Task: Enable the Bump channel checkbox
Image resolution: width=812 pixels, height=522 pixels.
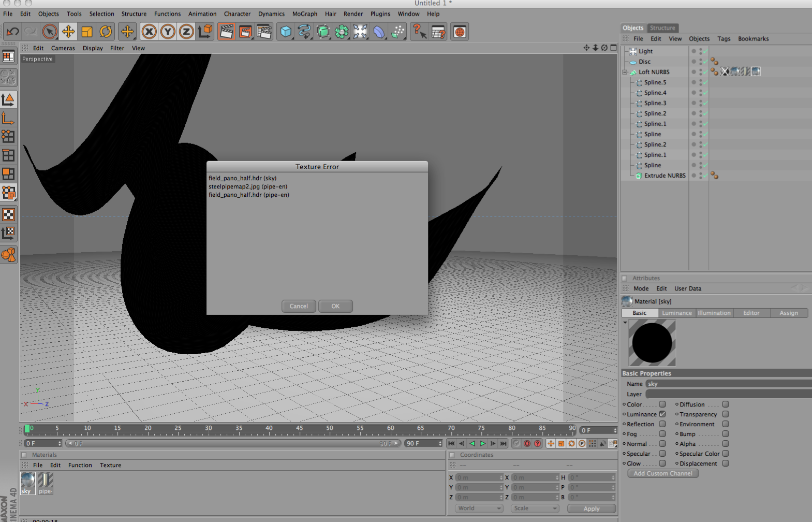Action: click(x=726, y=434)
